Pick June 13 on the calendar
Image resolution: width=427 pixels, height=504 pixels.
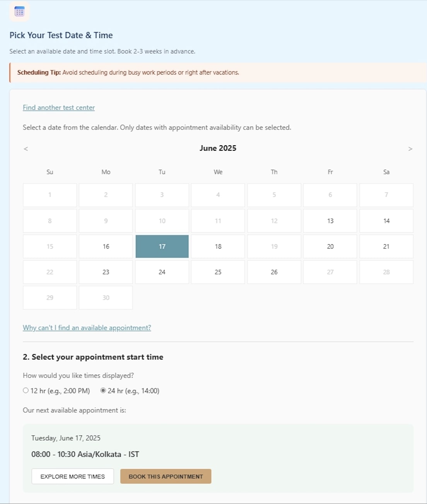tap(330, 221)
